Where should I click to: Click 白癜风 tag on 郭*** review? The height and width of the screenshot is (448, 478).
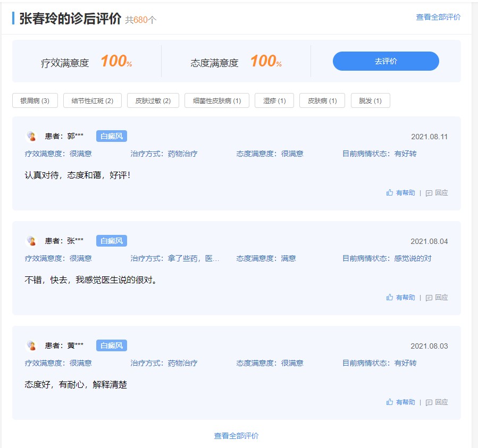[112, 136]
